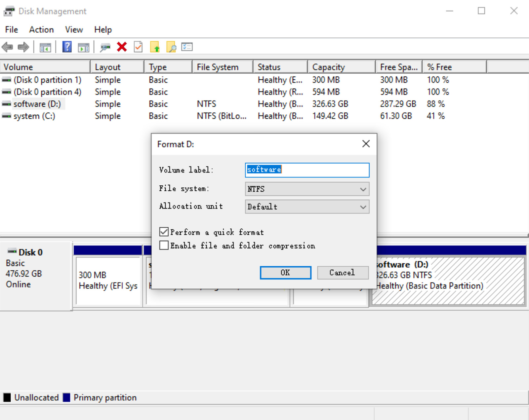Minimize the Disk Management window
The width and height of the screenshot is (529, 420).
coord(449,11)
